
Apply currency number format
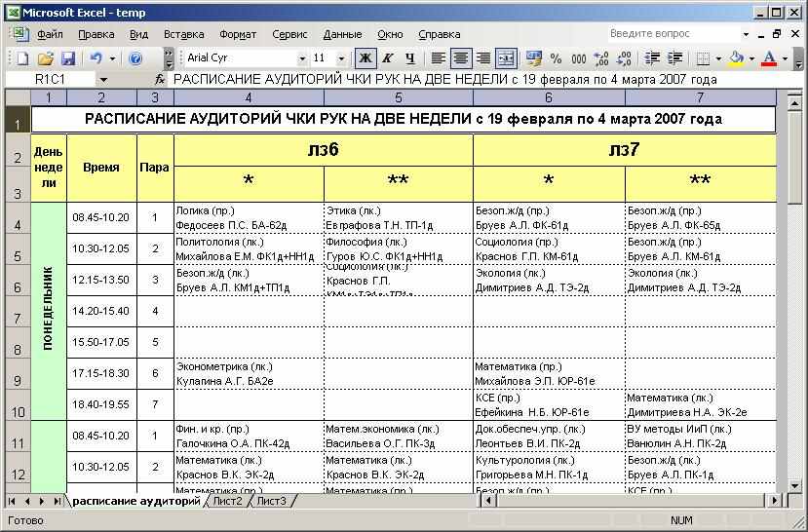coord(533,58)
